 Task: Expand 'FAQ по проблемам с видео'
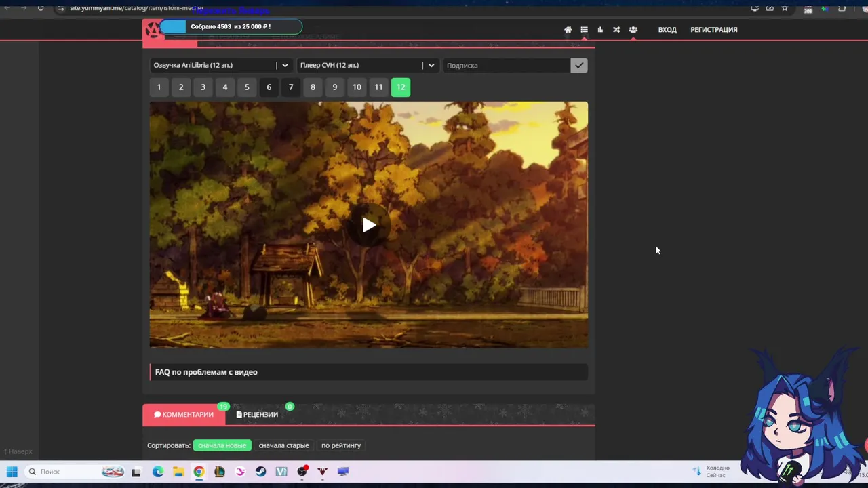(369, 372)
